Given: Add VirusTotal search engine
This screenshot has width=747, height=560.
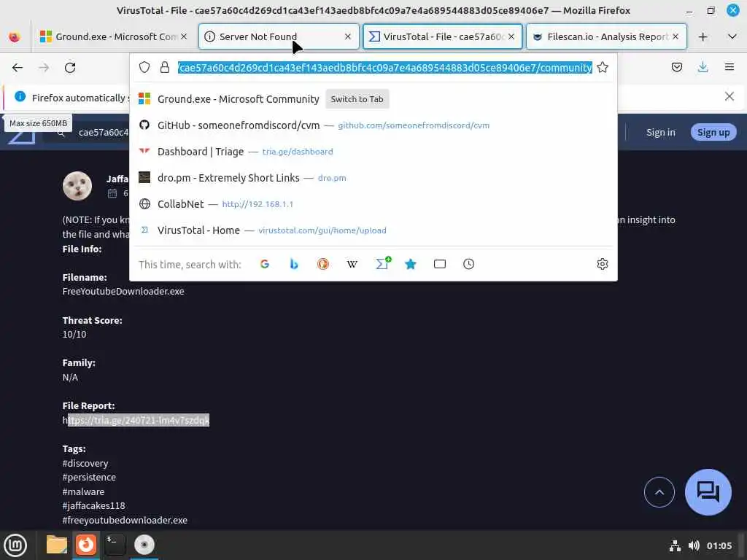Looking at the screenshot, I should [382, 263].
